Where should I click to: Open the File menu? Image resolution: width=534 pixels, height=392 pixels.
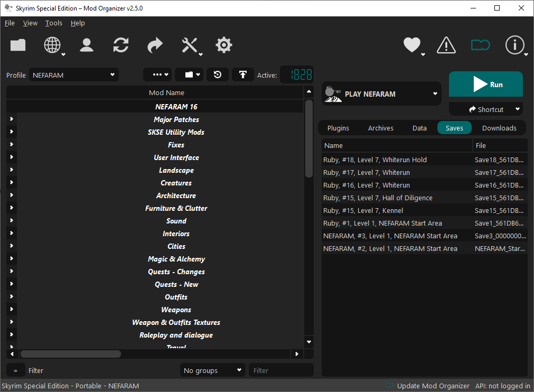click(10, 23)
